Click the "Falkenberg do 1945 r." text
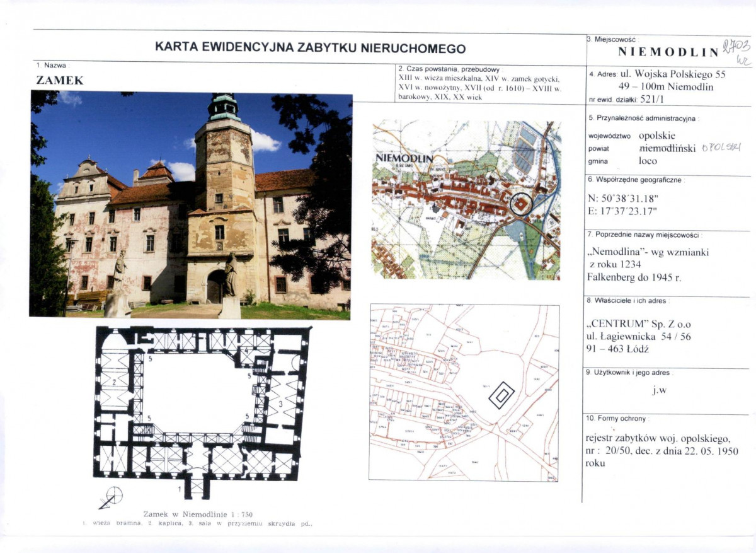The height and width of the screenshot is (553, 756). click(x=636, y=276)
